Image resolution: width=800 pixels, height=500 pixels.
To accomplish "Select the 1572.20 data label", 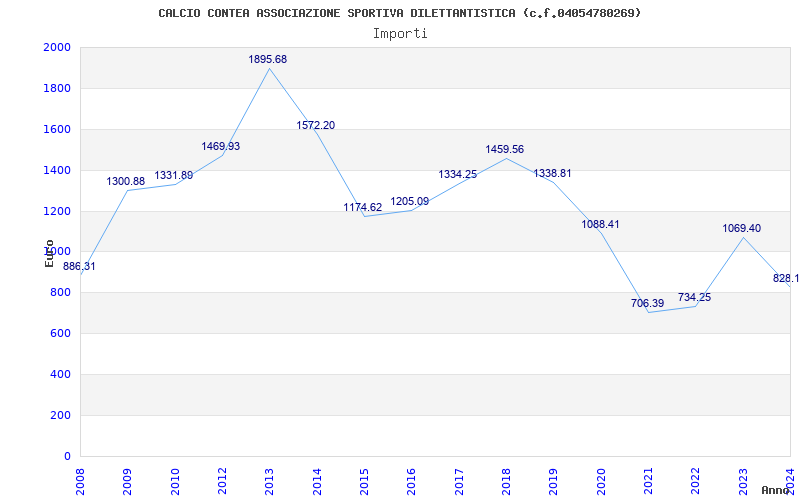I will (316, 125).
